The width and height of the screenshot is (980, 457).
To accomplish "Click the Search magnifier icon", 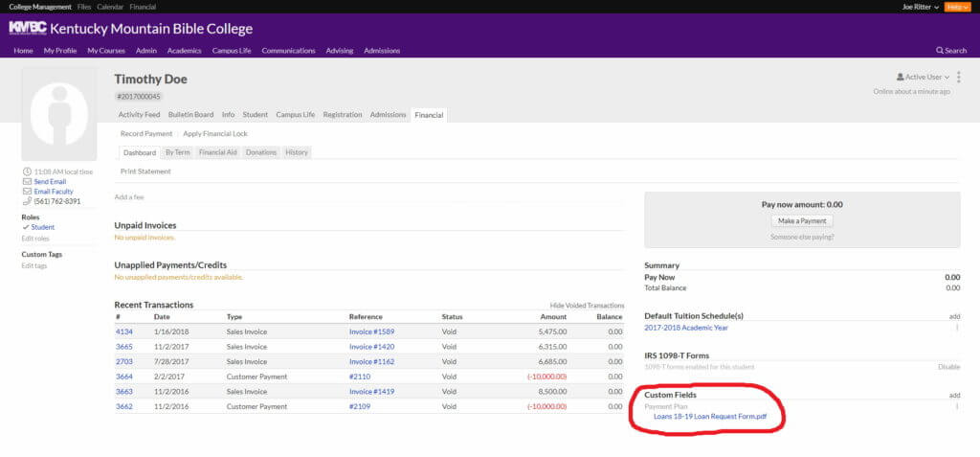I will pos(940,51).
